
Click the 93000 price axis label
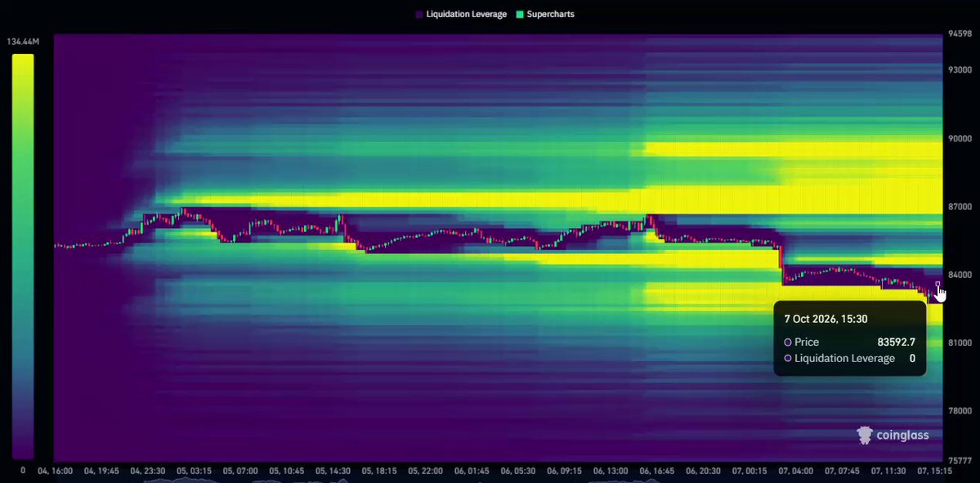coord(959,70)
